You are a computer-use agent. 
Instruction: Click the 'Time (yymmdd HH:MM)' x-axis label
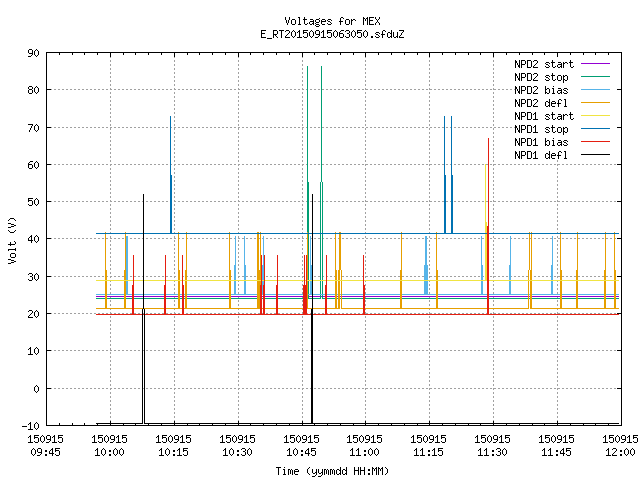point(332,471)
